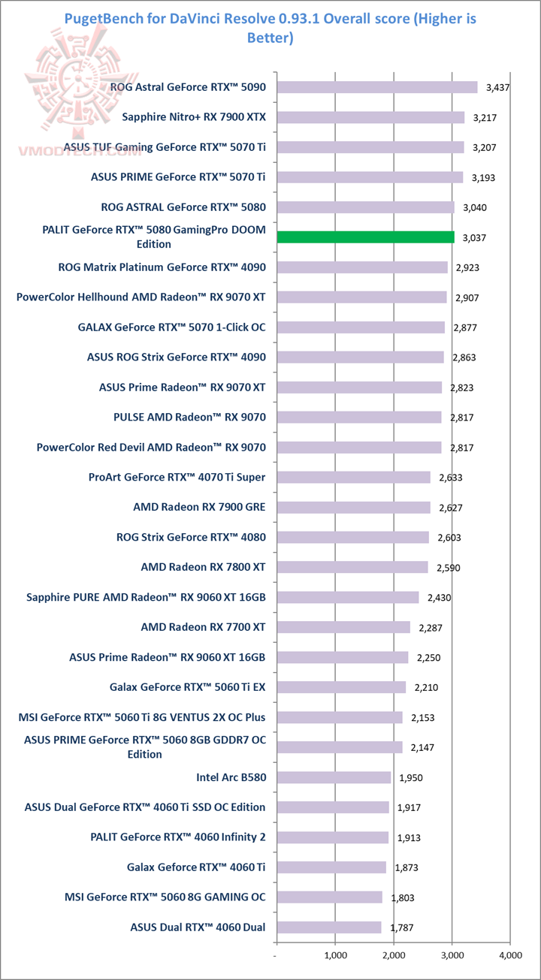Select 'AMD Radeon RX 7700 XT' label

coord(204,627)
